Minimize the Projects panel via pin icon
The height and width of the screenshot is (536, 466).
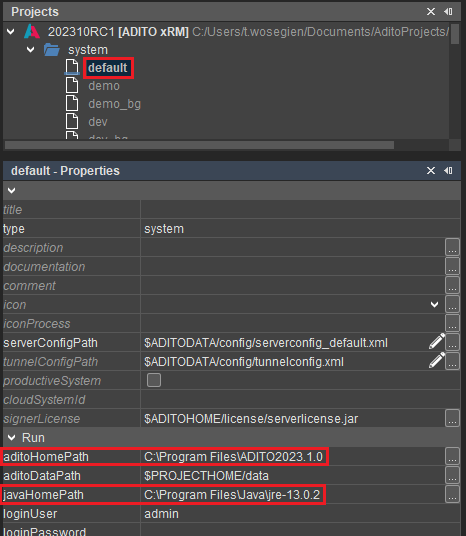(x=448, y=12)
